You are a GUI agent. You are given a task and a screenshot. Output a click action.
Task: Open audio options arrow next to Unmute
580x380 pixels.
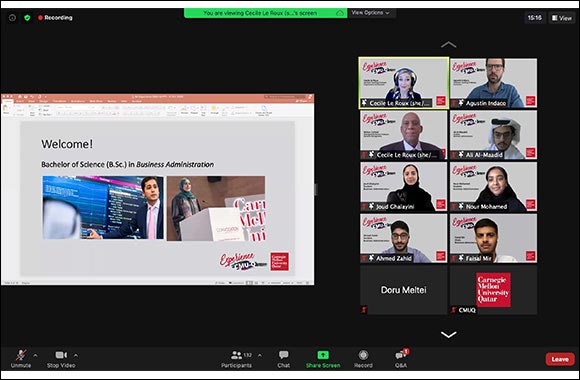35,356
